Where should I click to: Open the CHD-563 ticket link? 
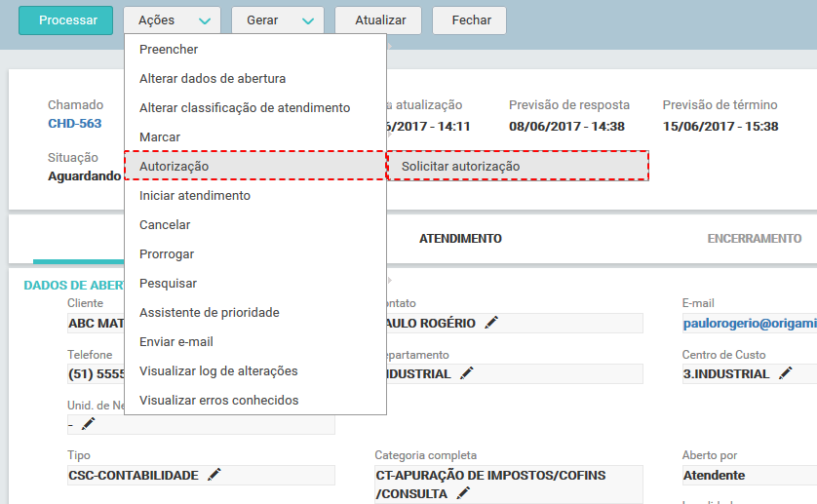pyautogui.click(x=74, y=124)
